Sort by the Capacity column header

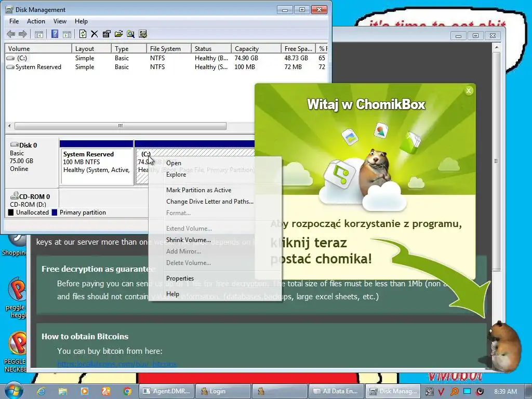256,48
